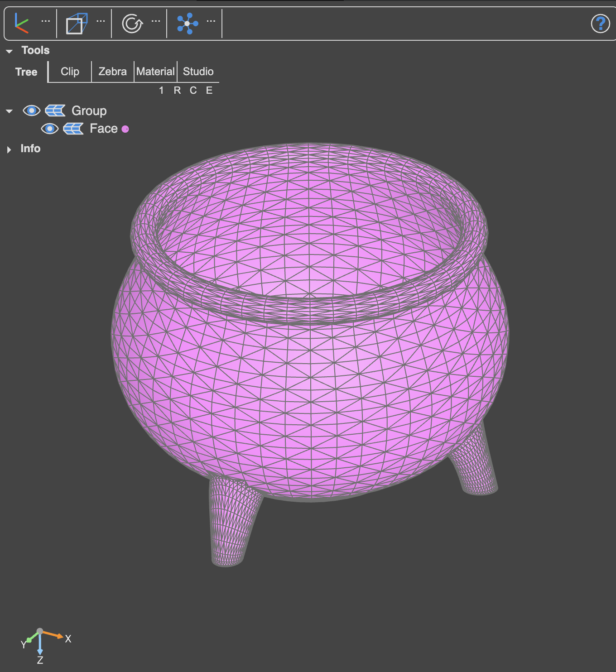616x672 pixels.
Task: Open the reset view options ellipsis menu
Action: tap(156, 21)
